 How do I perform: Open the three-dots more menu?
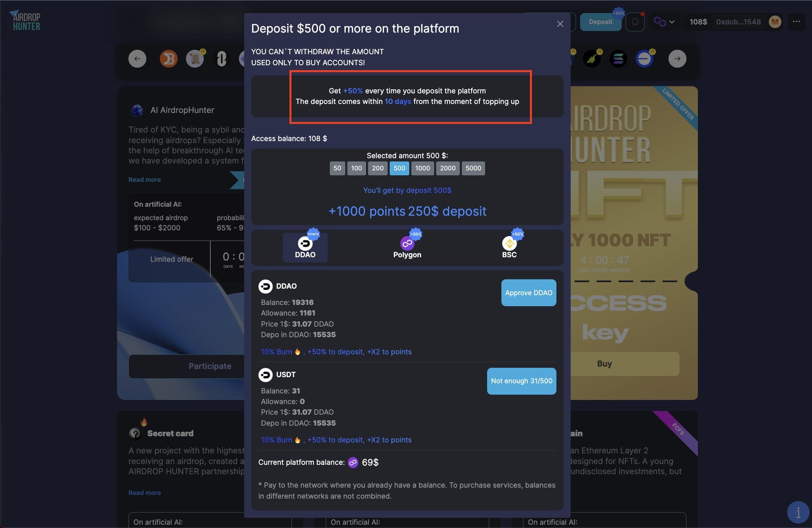pyautogui.click(x=796, y=22)
